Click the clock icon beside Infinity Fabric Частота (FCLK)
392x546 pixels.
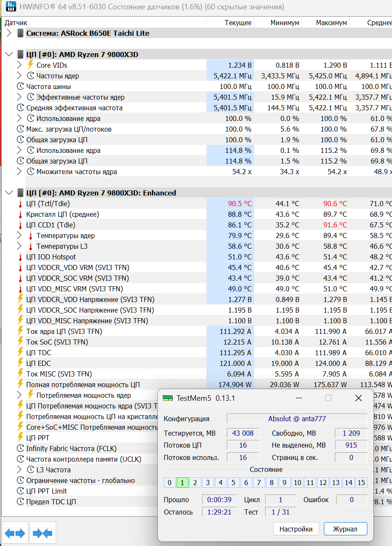20,448
